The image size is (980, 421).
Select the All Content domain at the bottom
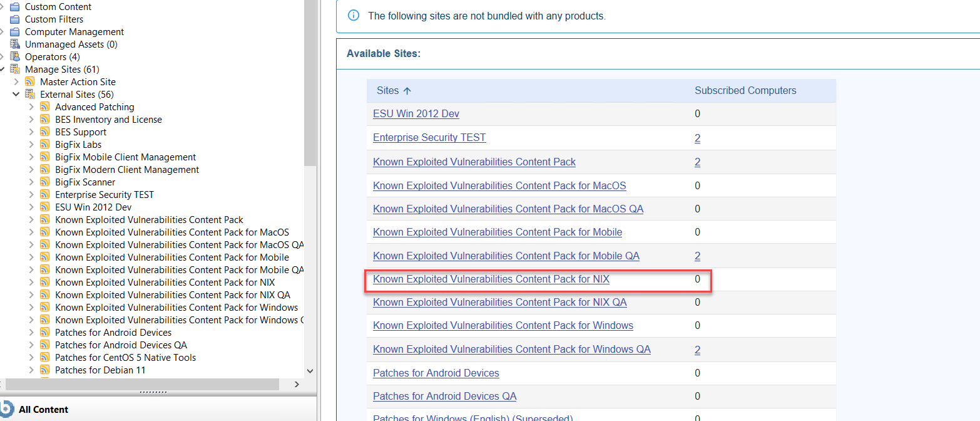coord(44,409)
